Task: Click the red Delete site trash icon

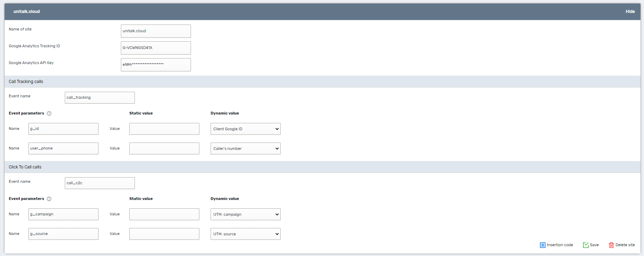Action: (x=611, y=245)
